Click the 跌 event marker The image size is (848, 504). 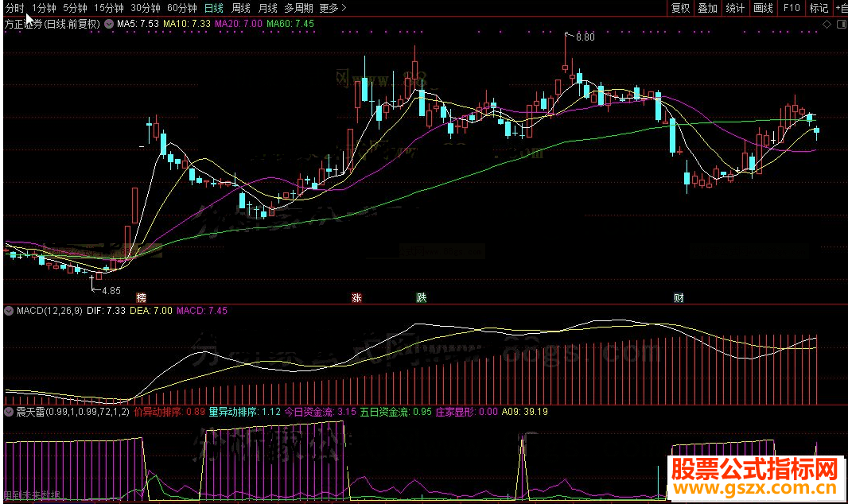click(422, 297)
